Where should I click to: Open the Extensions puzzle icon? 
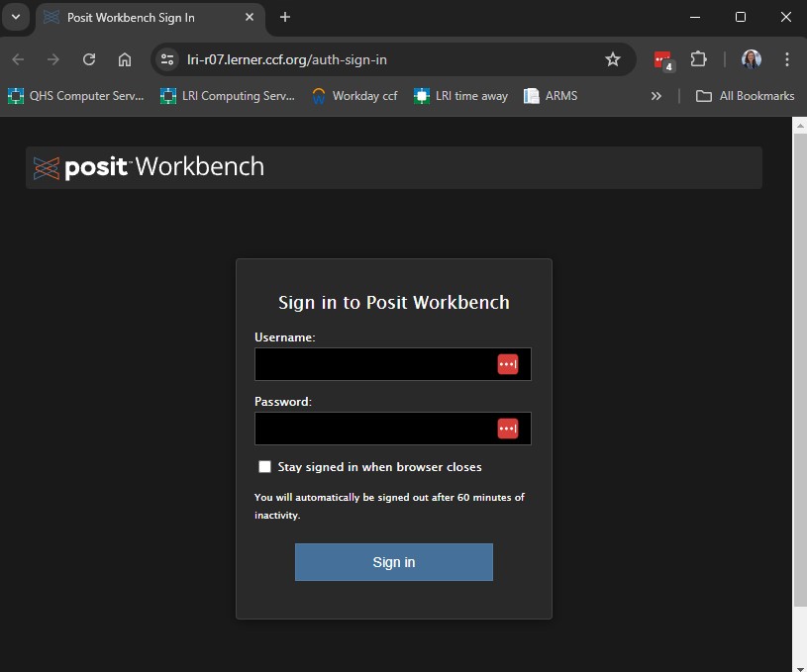click(698, 59)
